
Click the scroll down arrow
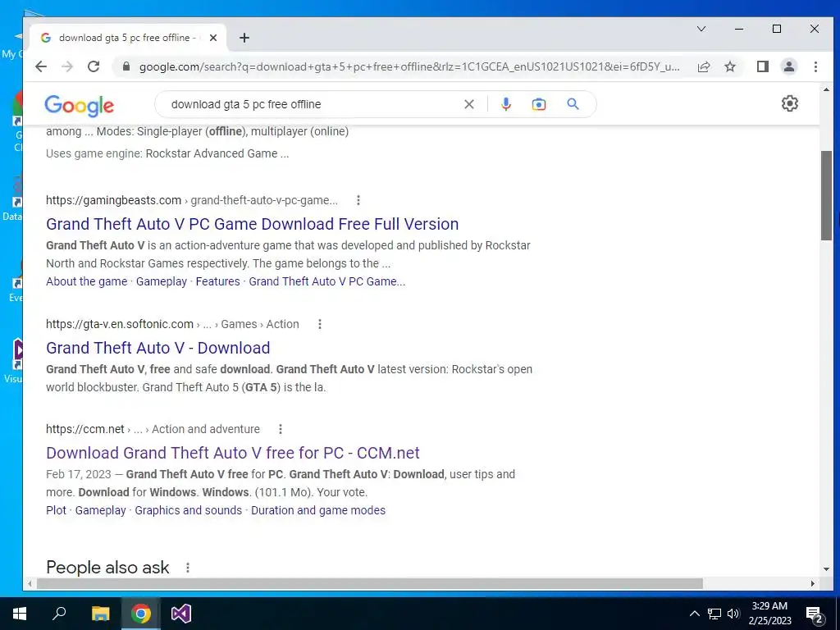coord(826,569)
